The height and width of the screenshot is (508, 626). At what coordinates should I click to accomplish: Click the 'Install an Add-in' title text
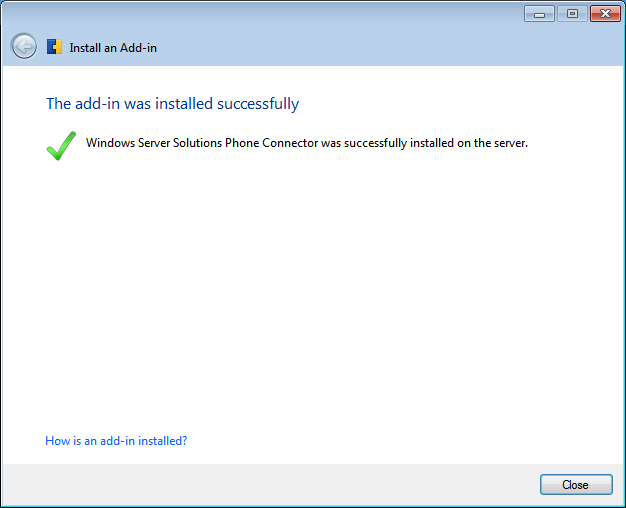click(113, 48)
